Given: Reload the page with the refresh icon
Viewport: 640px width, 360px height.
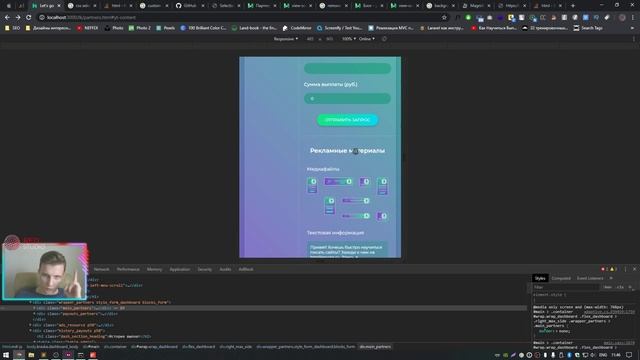Looking at the screenshot, I should click(x=29, y=18).
